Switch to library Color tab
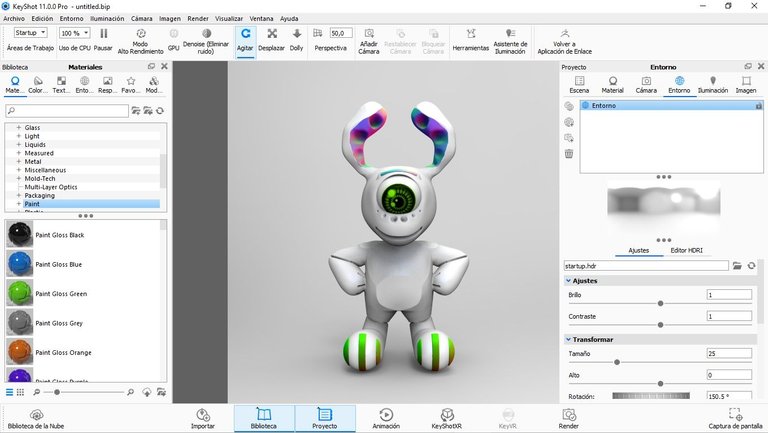Image resolution: width=768 pixels, height=433 pixels. click(38, 85)
